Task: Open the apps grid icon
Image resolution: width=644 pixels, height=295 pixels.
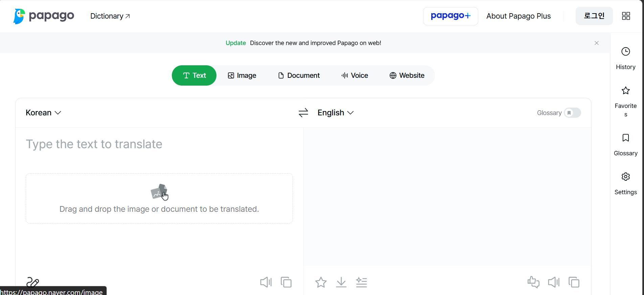Action: (x=626, y=16)
